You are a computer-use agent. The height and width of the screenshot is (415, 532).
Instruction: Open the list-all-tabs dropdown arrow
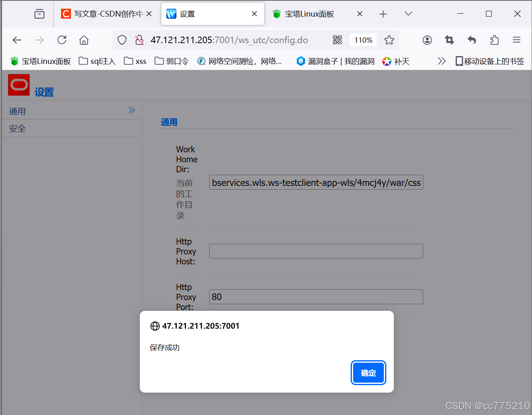pyautogui.click(x=408, y=14)
